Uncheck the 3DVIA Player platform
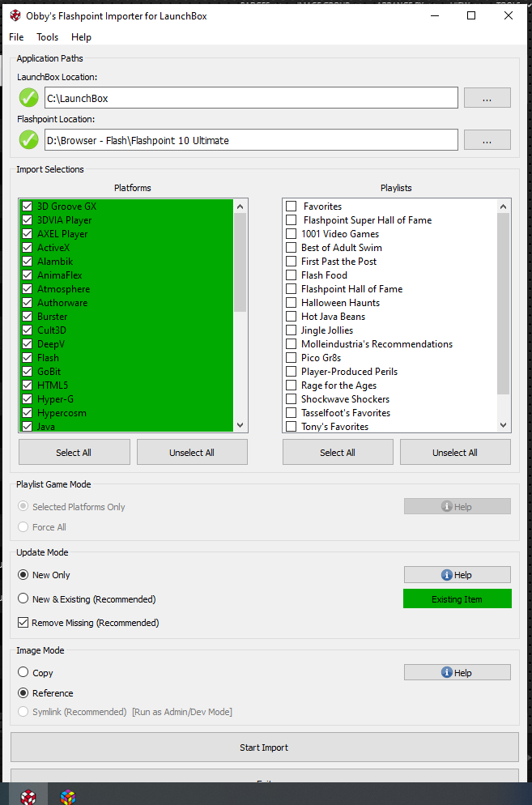Viewport: 532px width, 805px height. coord(28,220)
